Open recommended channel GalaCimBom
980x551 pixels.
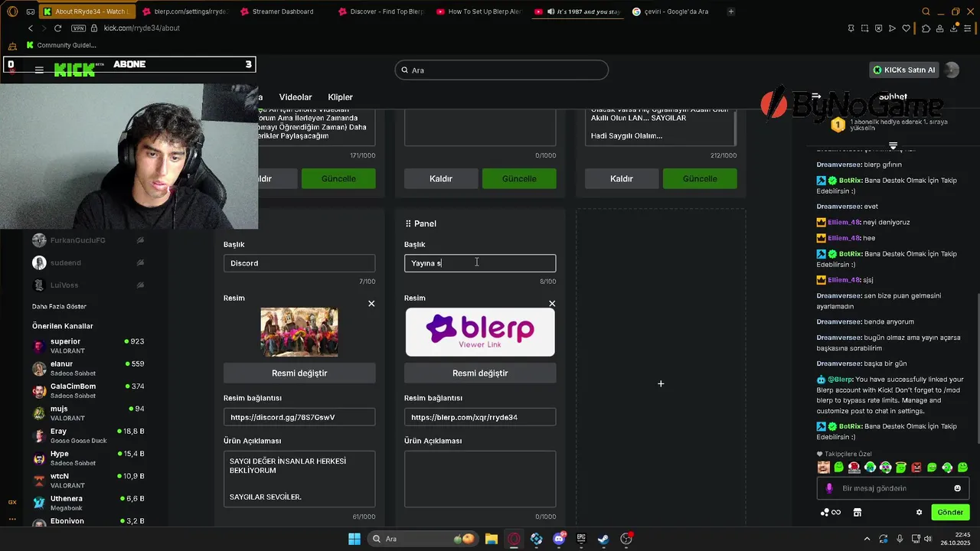(x=88, y=391)
